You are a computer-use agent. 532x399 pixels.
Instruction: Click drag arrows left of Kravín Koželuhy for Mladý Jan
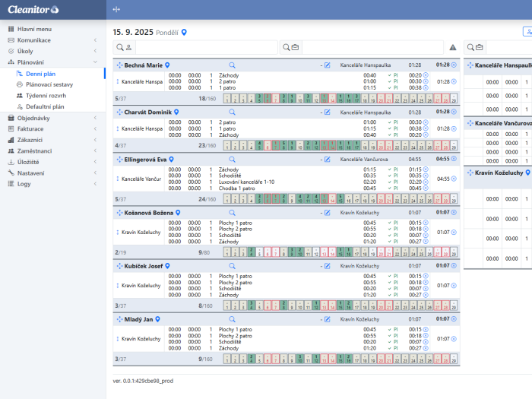[x=117, y=339]
